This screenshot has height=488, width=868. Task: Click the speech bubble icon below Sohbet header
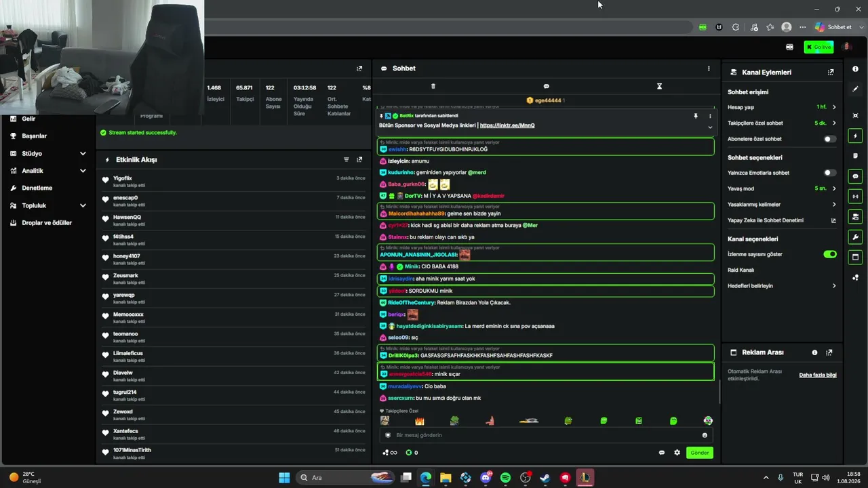(x=546, y=86)
